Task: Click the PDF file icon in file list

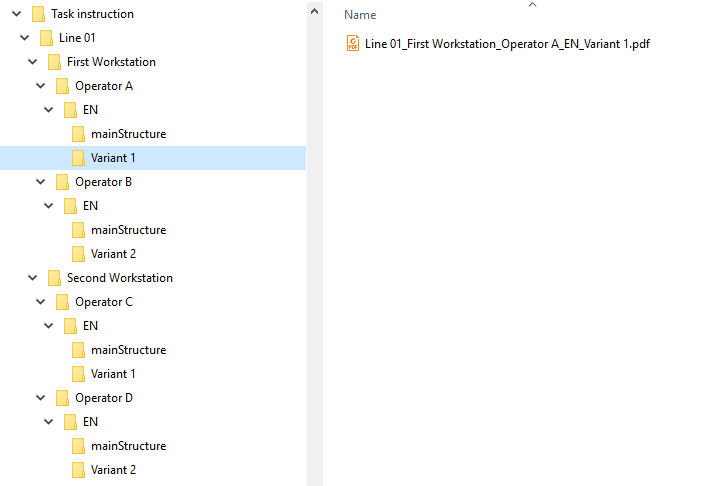Action: (352, 43)
